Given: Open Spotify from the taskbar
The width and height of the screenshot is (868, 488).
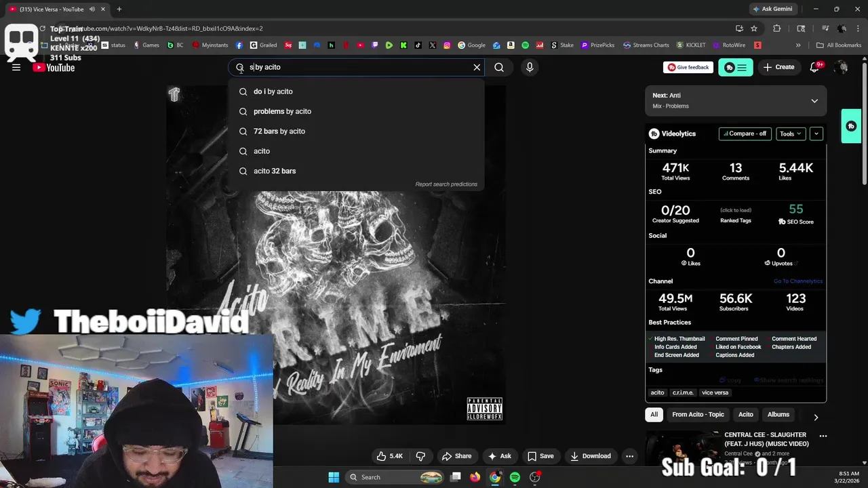Looking at the screenshot, I should click(515, 477).
